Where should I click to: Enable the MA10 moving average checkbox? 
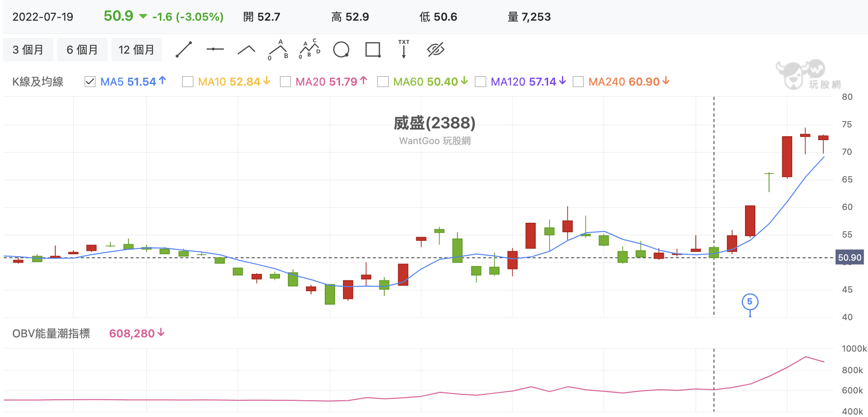[187, 82]
